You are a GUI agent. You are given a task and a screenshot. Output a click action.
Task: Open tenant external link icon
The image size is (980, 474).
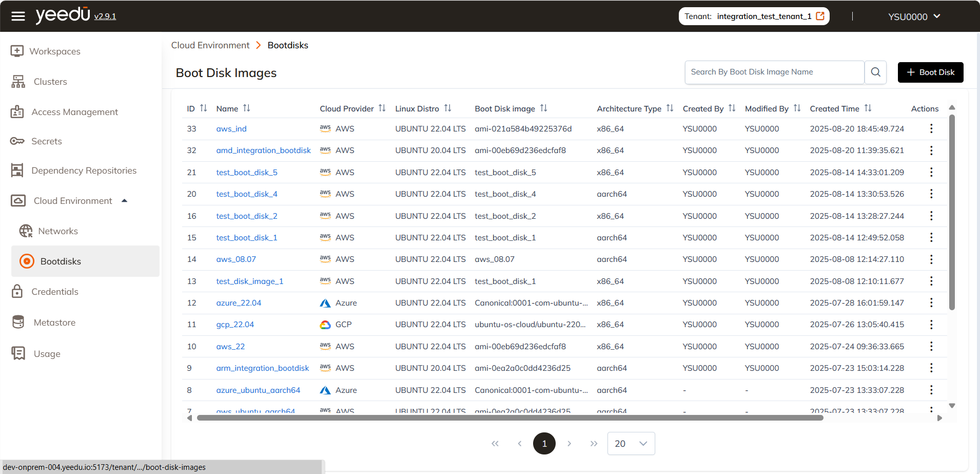pyautogui.click(x=820, y=16)
